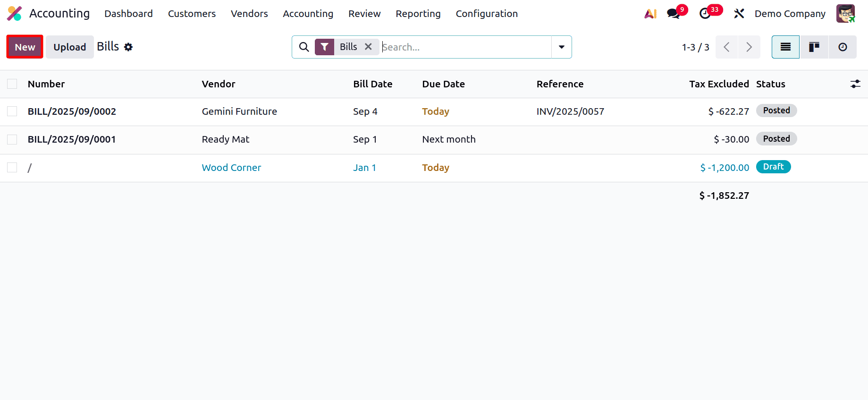Remove the Bills filter facet
The height and width of the screenshot is (400, 868).
click(369, 47)
